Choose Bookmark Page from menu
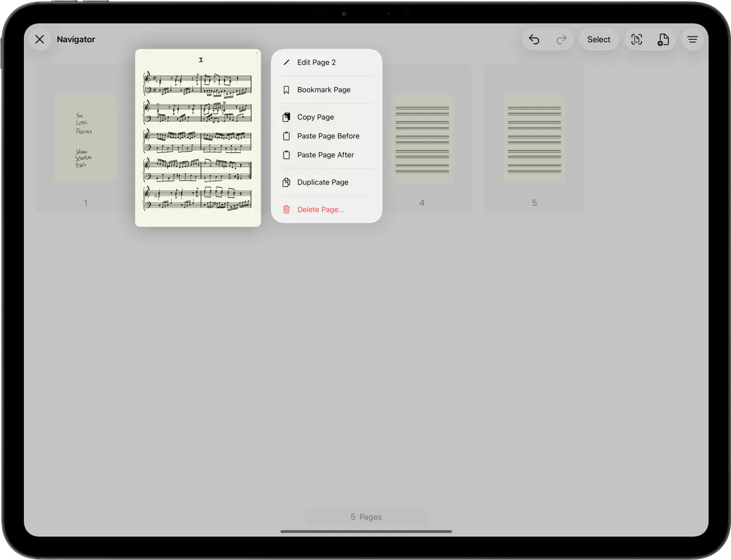This screenshot has width=731, height=560. (326, 90)
